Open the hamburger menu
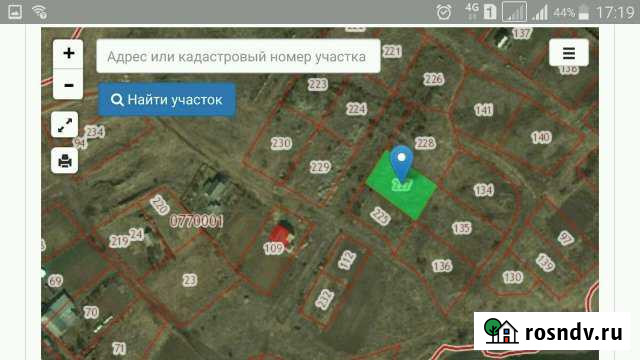Screen dimensions: 640x360 point(569,53)
